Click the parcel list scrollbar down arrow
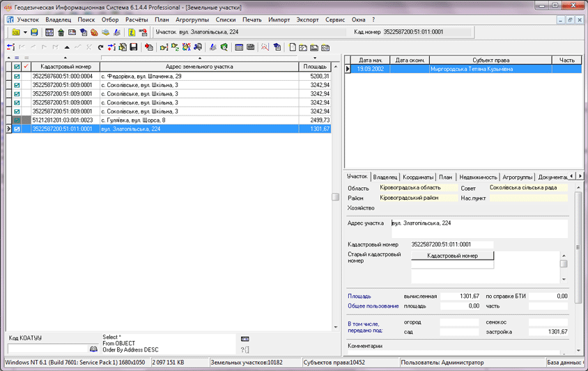The image size is (588, 371). pos(336,327)
